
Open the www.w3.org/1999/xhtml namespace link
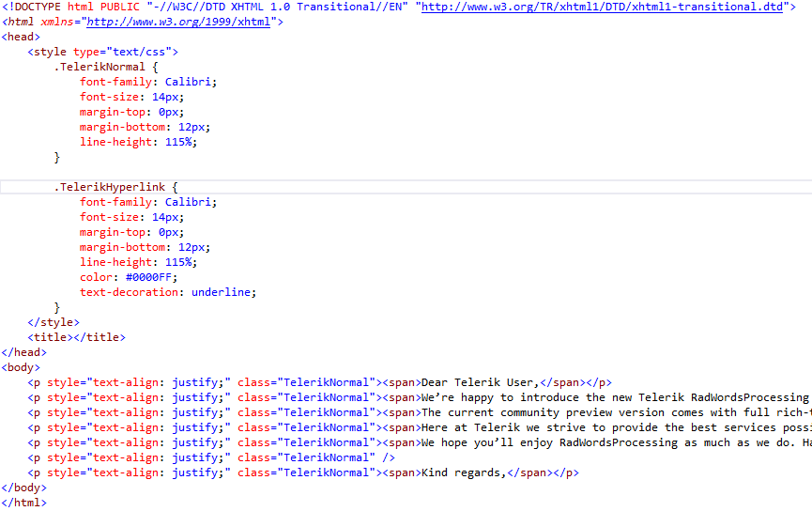click(x=178, y=22)
